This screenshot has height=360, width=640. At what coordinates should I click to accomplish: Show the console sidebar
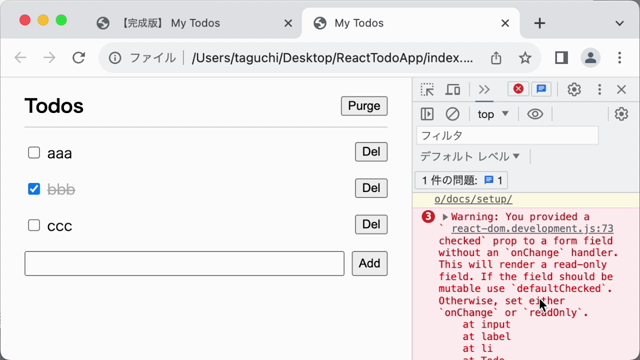click(x=427, y=114)
